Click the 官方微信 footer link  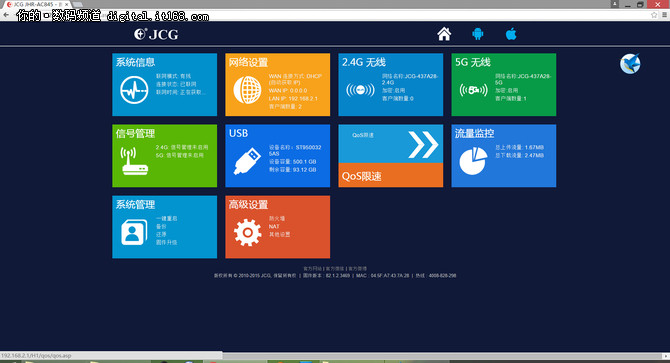point(335,269)
